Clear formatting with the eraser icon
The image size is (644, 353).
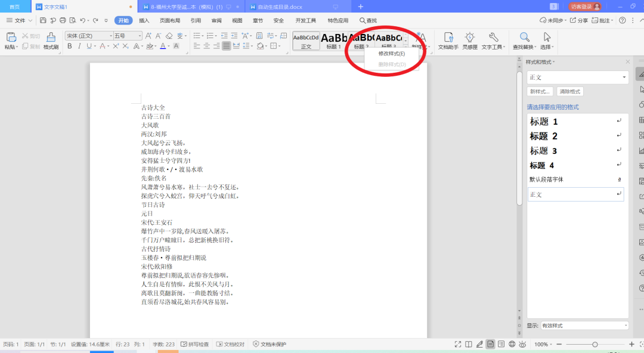(x=169, y=36)
